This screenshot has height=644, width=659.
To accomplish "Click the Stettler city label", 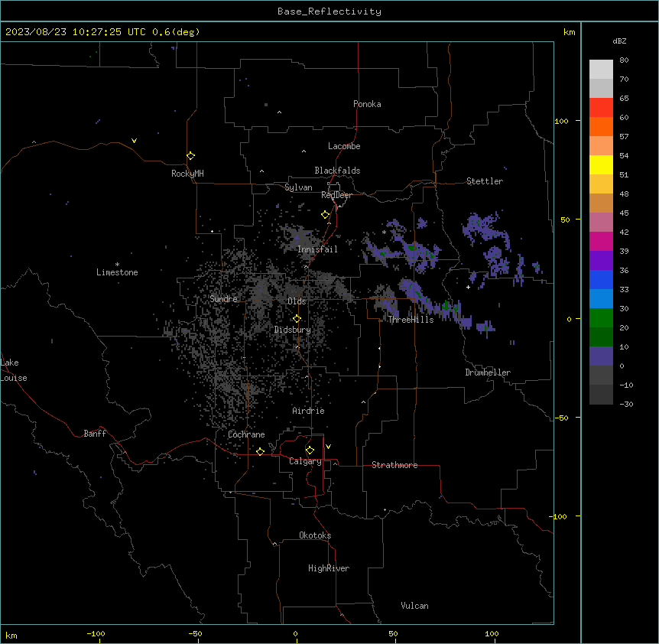I will tap(485, 181).
